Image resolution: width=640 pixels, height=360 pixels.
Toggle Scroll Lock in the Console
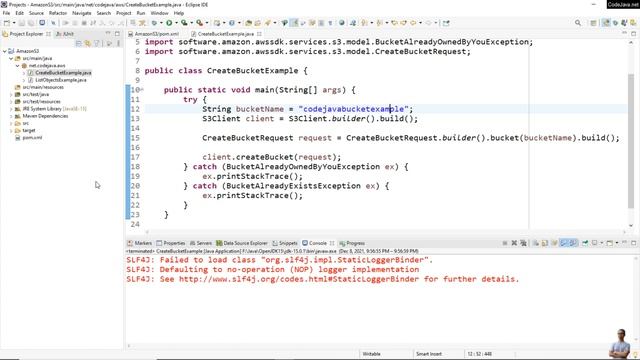click(x=545, y=243)
